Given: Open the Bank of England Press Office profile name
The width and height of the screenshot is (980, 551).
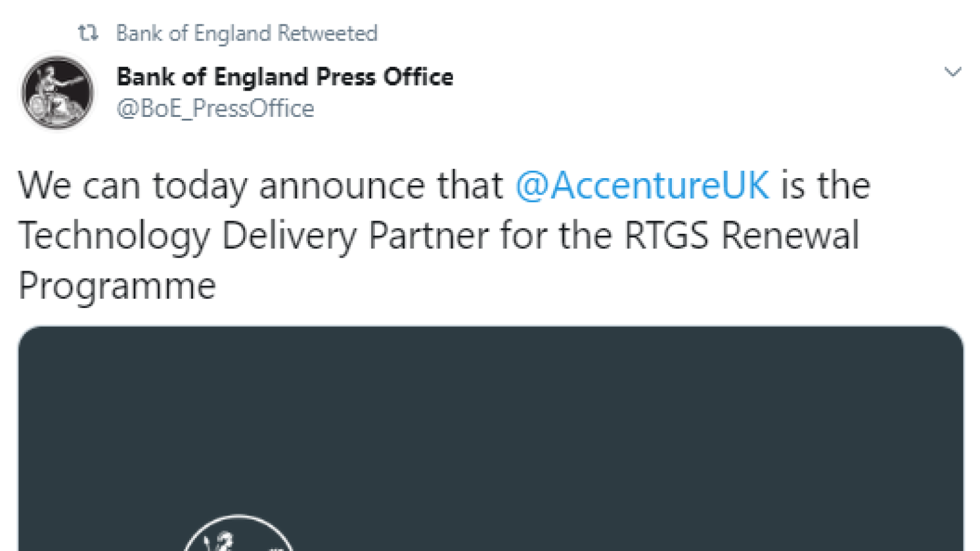Looking at the screenshot, I should click(285, 77).
